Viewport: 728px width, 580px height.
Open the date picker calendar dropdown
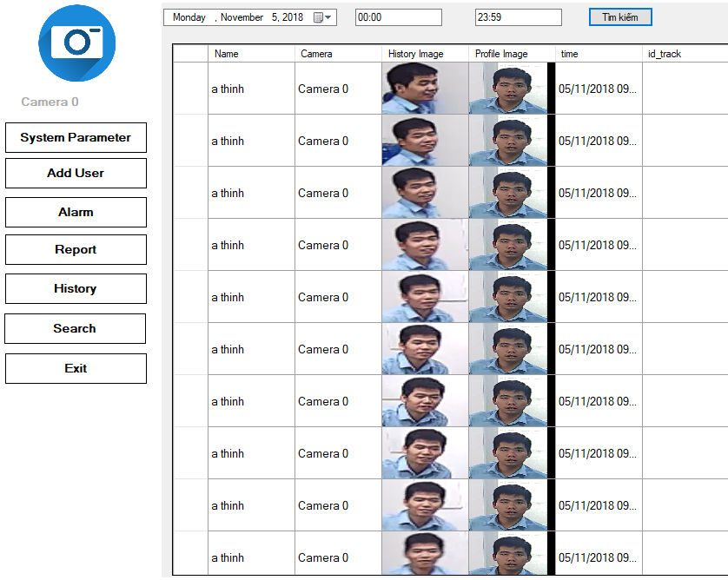[322, 17]
